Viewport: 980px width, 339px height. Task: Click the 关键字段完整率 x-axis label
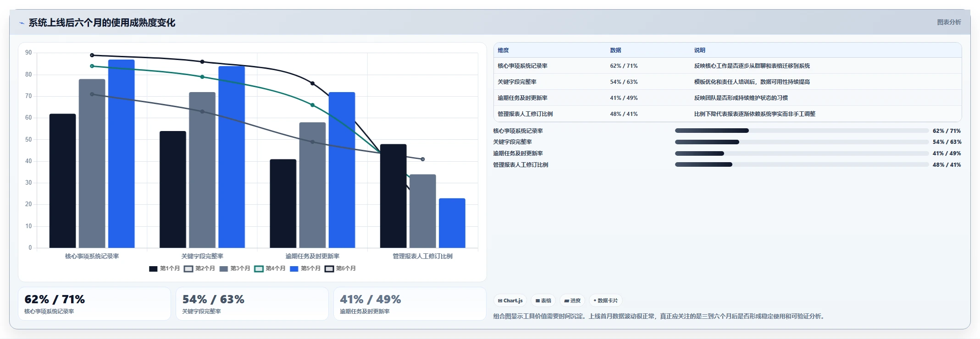(202, 256)
